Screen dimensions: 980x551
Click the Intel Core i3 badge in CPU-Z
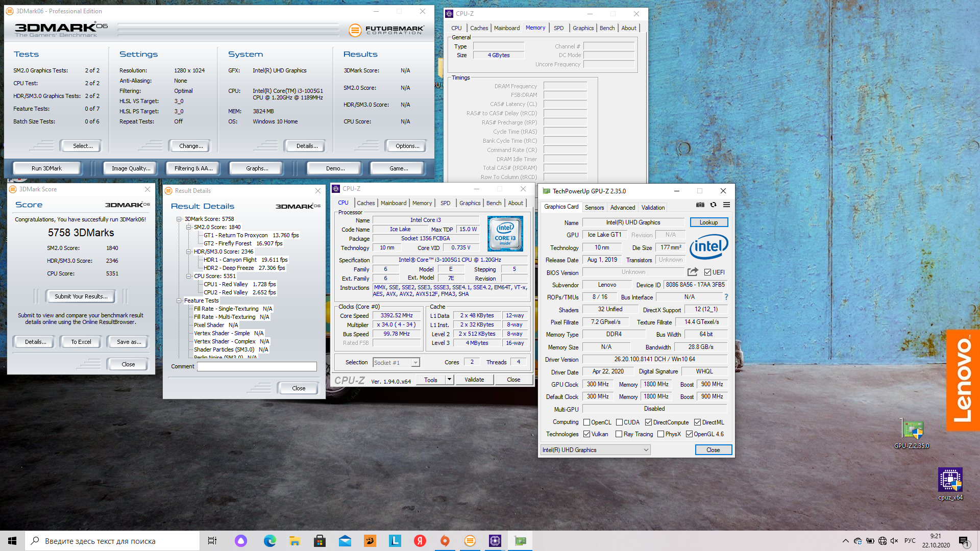505,234
